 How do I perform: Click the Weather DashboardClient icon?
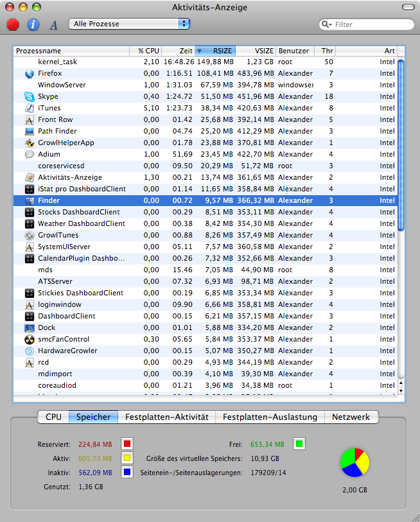(x=30, y=223)
